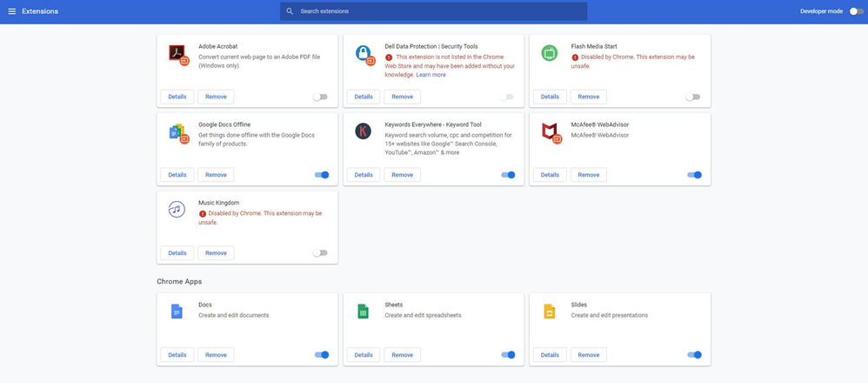Open Details for Slides app

tap(550, 355)
